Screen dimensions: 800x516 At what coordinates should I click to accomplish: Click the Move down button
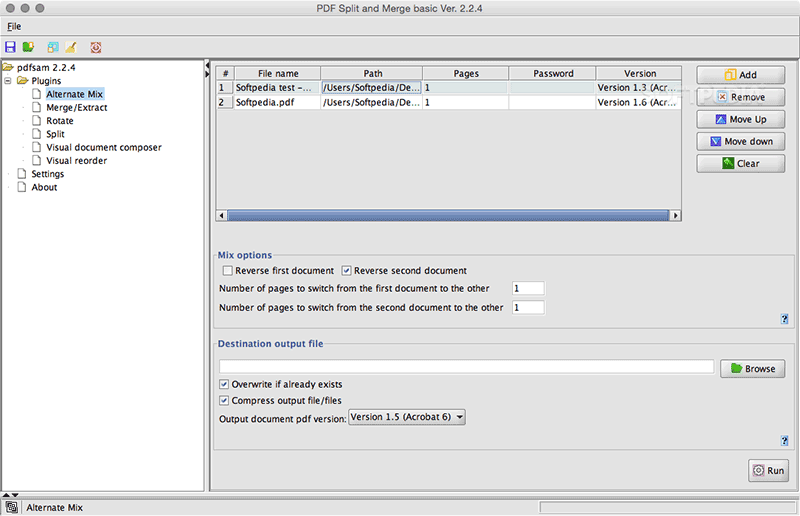pos(741,141)
